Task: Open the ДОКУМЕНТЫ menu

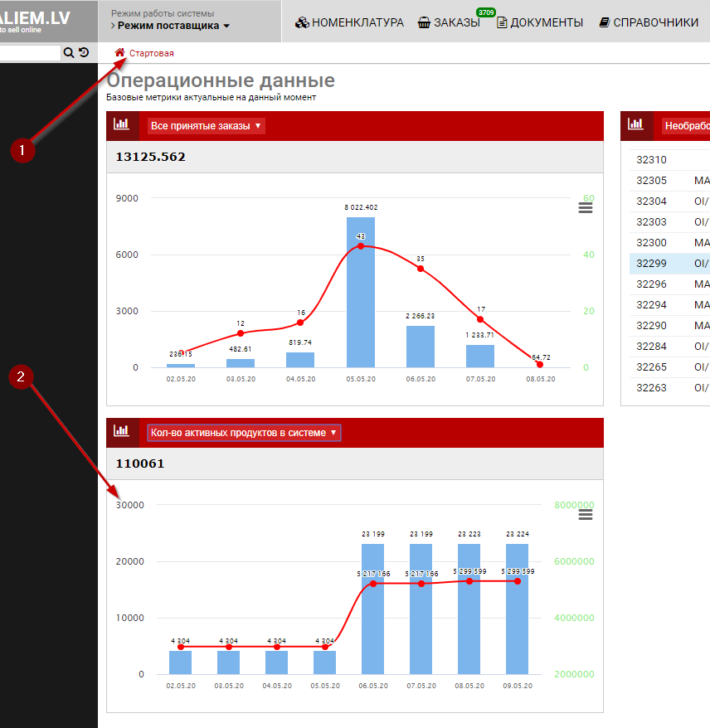Action: (x=540, y=22)
